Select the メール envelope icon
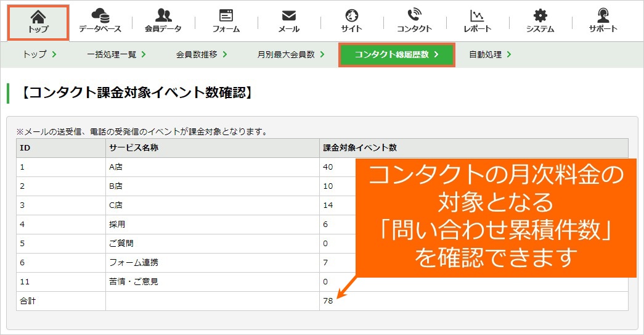This screenshot has height=335, width=644. [289, 15]
